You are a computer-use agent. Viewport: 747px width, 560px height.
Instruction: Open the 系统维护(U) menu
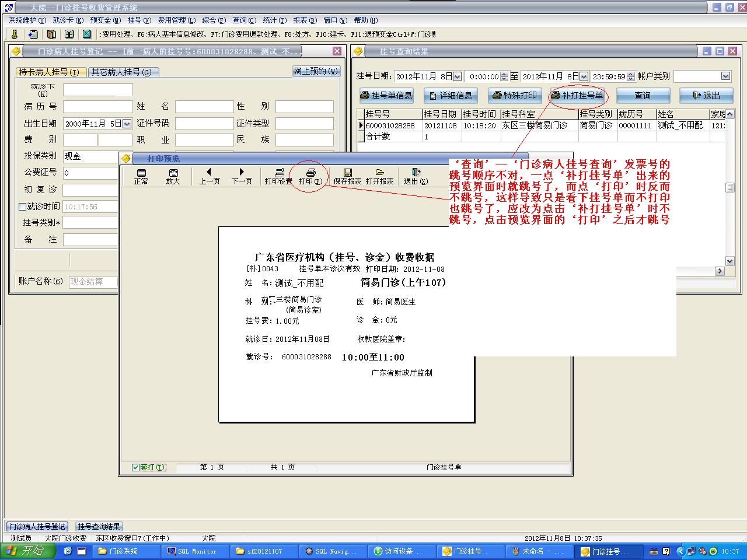(27, 20)
